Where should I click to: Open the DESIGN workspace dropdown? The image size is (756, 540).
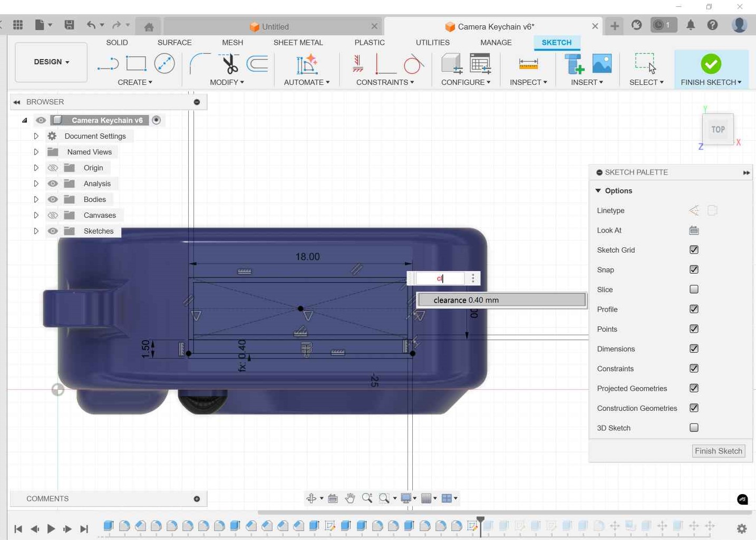coord(51,62)
